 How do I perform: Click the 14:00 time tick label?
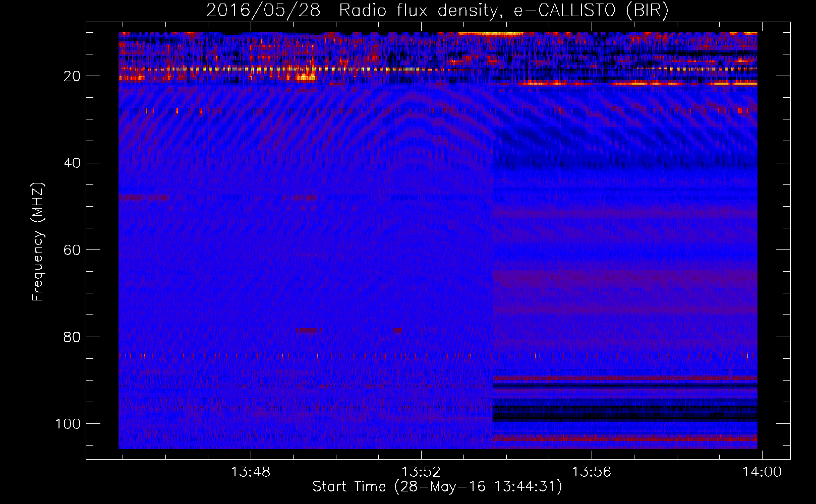click(x=762, y=472)
